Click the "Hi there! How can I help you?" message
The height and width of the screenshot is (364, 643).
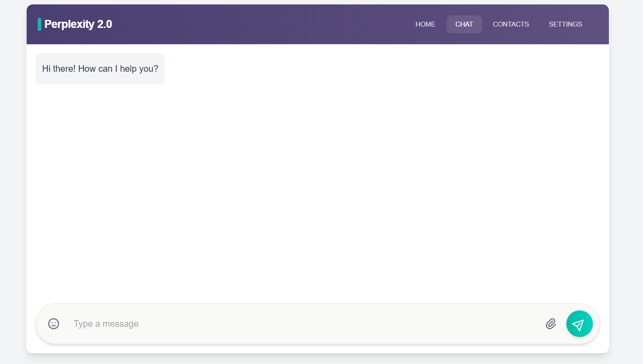100,69
